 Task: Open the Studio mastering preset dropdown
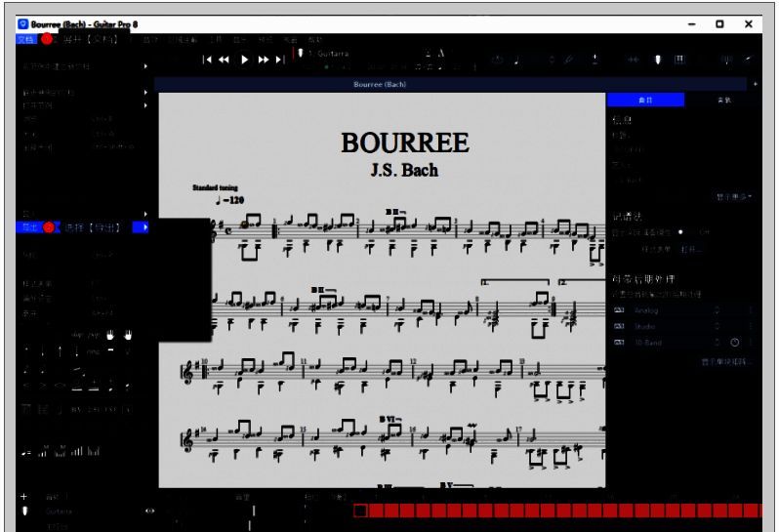pos(717,327)
